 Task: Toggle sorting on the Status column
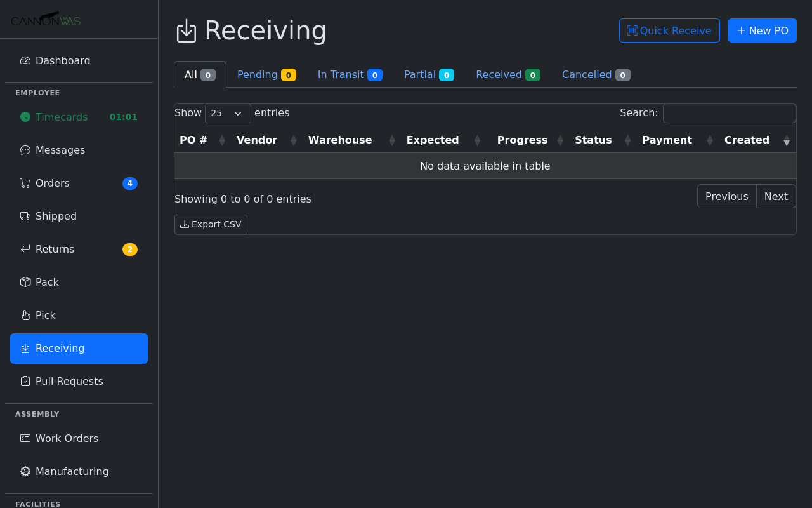pyautogui.click(x=627, y=140)
